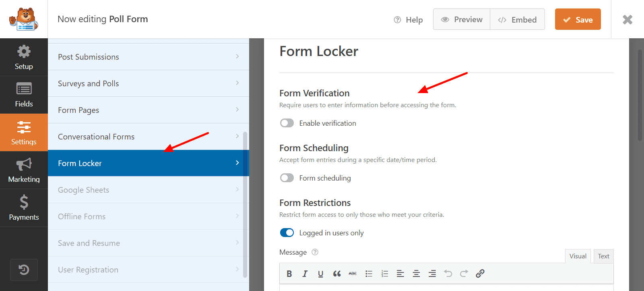
Task: Align message text right
Action: tap(432, 274)
